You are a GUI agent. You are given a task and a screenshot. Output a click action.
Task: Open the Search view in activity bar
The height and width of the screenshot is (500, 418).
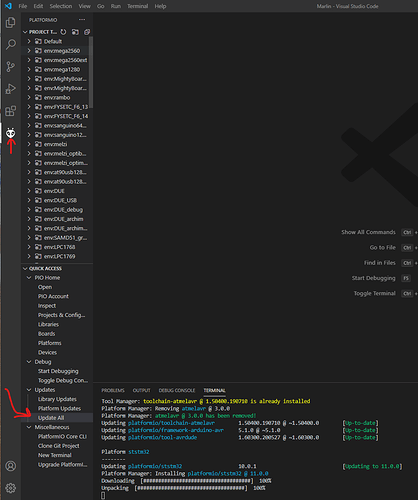pos(11,44)
